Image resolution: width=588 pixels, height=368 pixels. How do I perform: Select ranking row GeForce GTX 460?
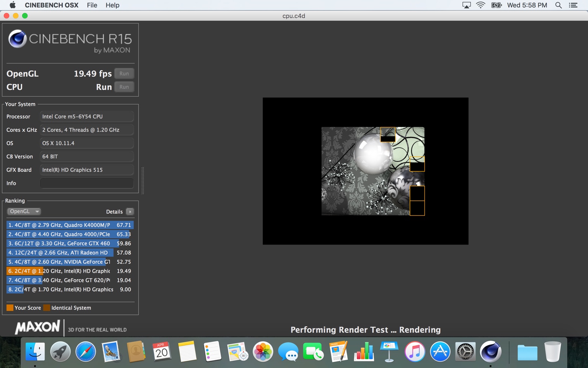coord(70,243)
